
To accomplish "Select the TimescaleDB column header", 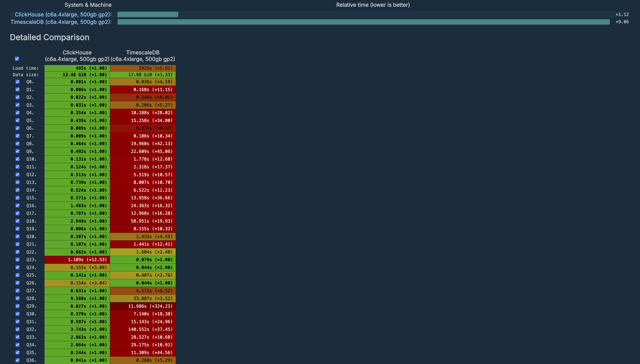I will [143, 56].
